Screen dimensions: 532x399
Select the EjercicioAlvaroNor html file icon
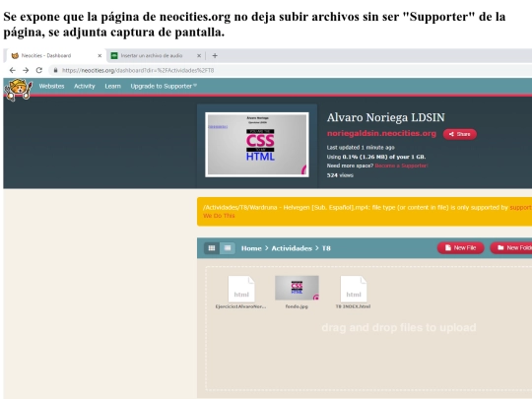tap(241, 289)
